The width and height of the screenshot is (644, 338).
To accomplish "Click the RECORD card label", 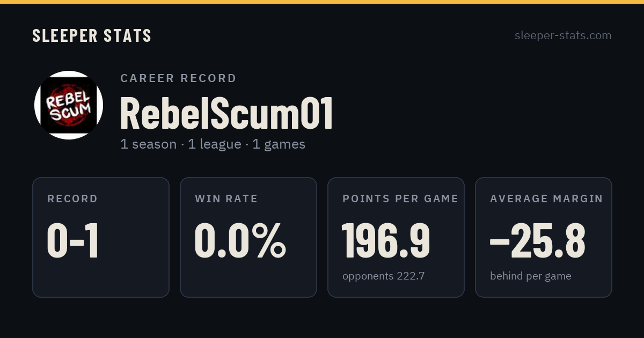I will tap(72, 199).
